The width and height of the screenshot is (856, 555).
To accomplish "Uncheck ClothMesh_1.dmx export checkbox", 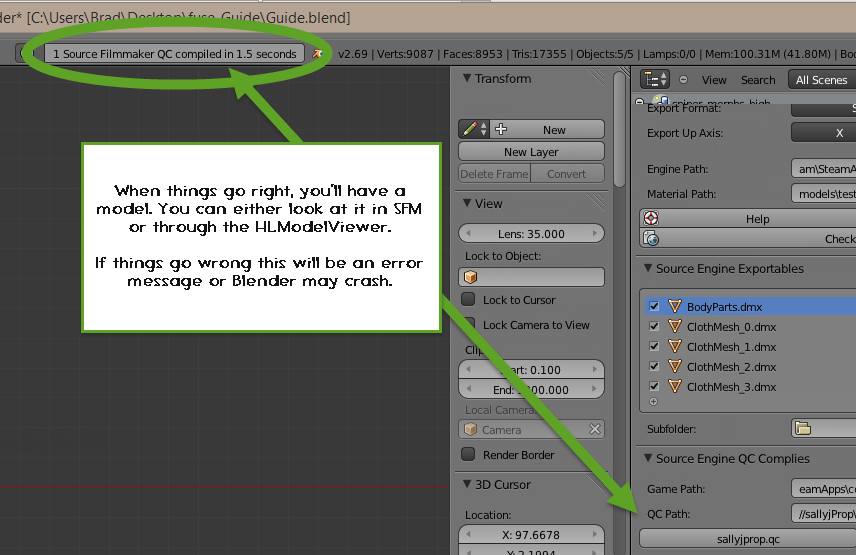I will (654, 347).
